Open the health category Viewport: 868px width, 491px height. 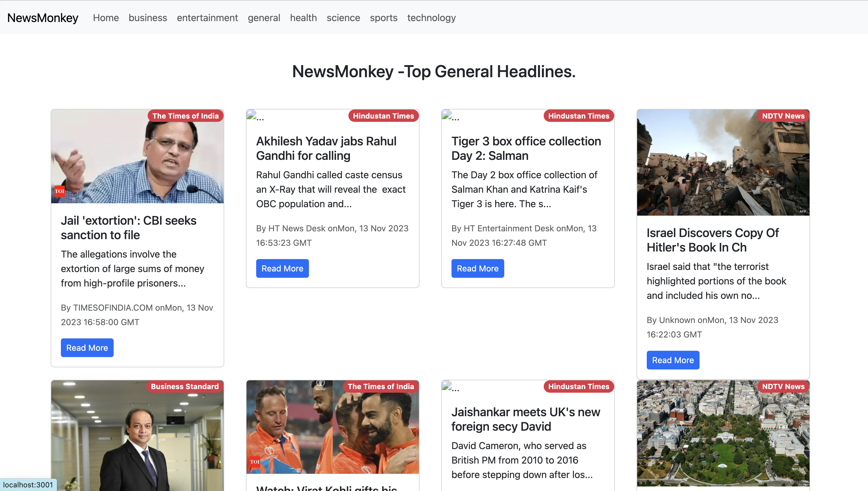(x=303, y=17)
